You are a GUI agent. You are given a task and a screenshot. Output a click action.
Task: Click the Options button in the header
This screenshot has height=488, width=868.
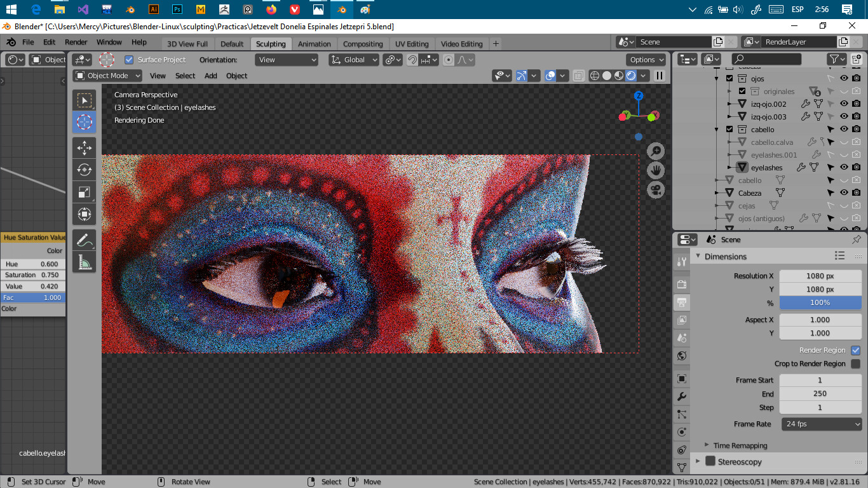click(646, 60)
